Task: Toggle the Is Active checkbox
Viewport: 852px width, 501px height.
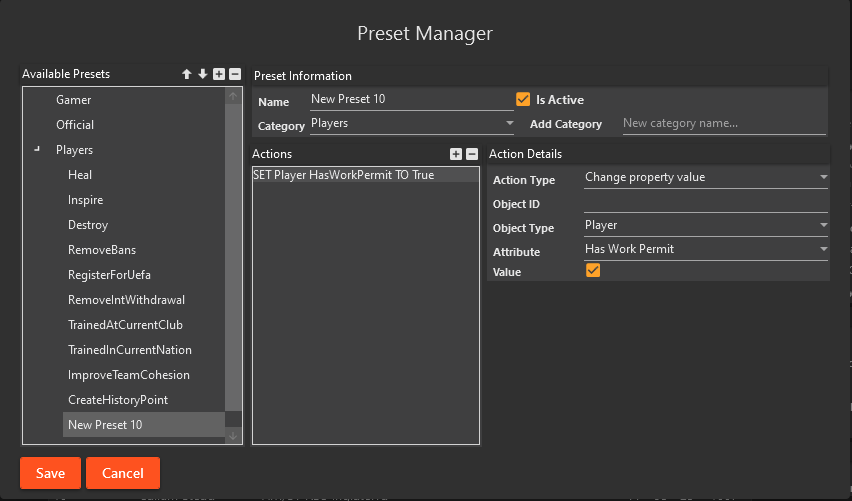Action: click(523, 99)
